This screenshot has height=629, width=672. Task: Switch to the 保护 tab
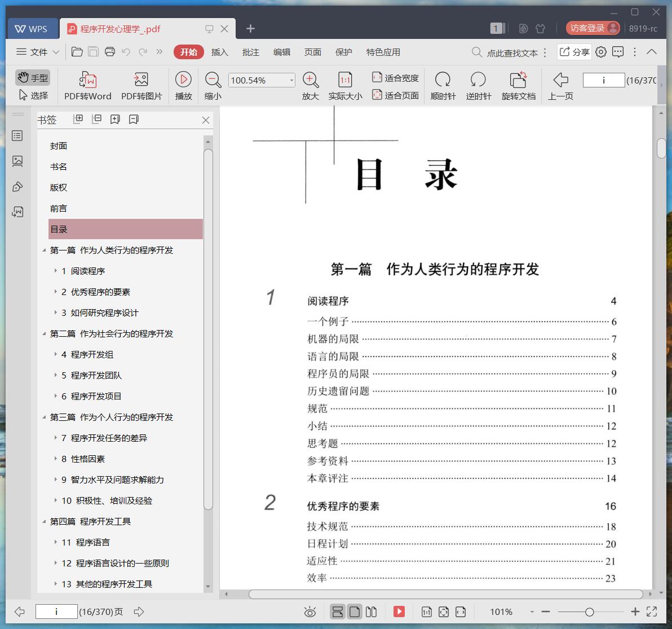point(344,52)
